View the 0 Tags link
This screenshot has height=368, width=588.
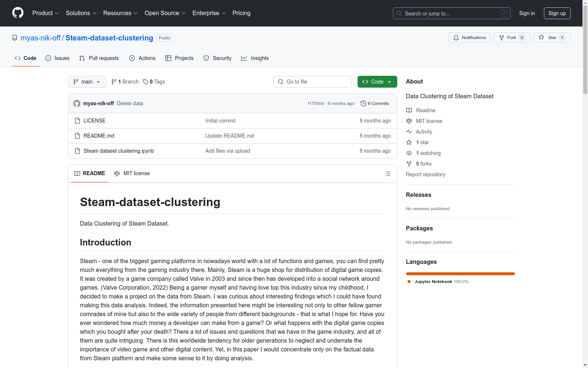point(154,82)
